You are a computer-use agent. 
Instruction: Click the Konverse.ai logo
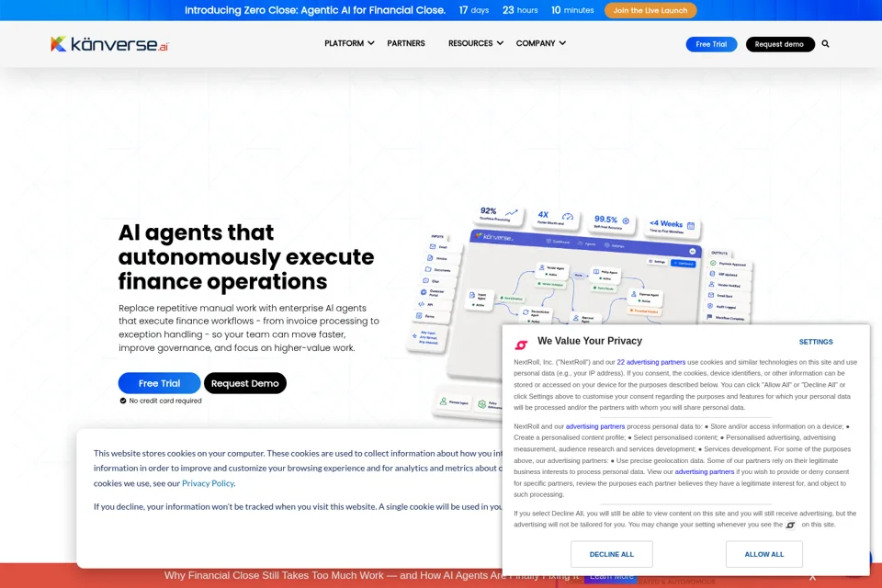click(x=109, y=44)
